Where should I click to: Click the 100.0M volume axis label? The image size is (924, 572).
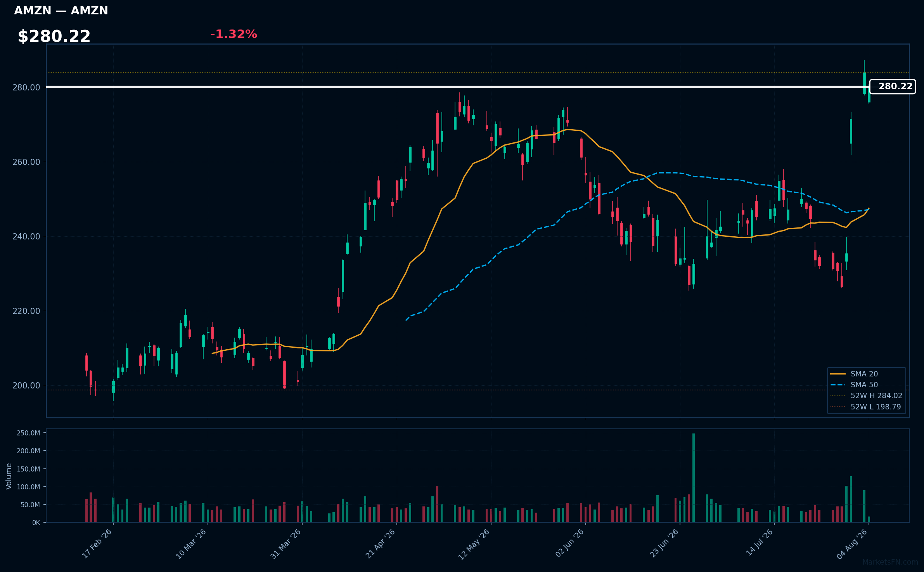tap(28, 487)
